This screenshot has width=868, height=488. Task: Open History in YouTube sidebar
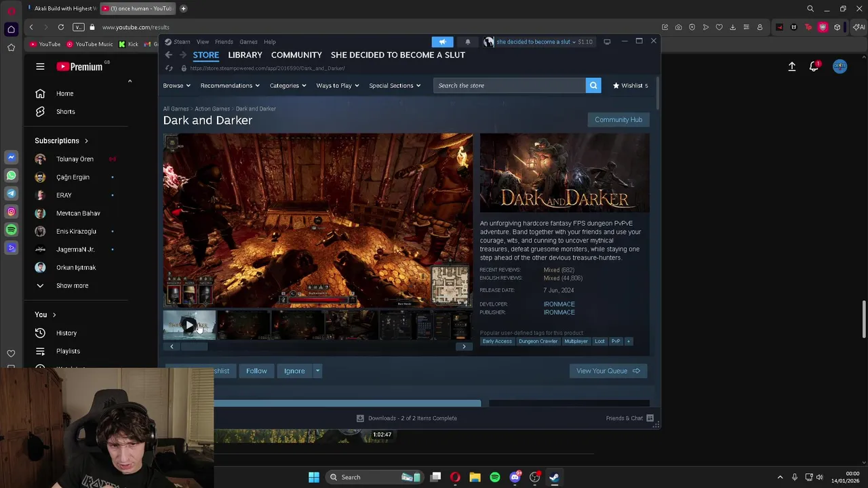pos(66,333)
